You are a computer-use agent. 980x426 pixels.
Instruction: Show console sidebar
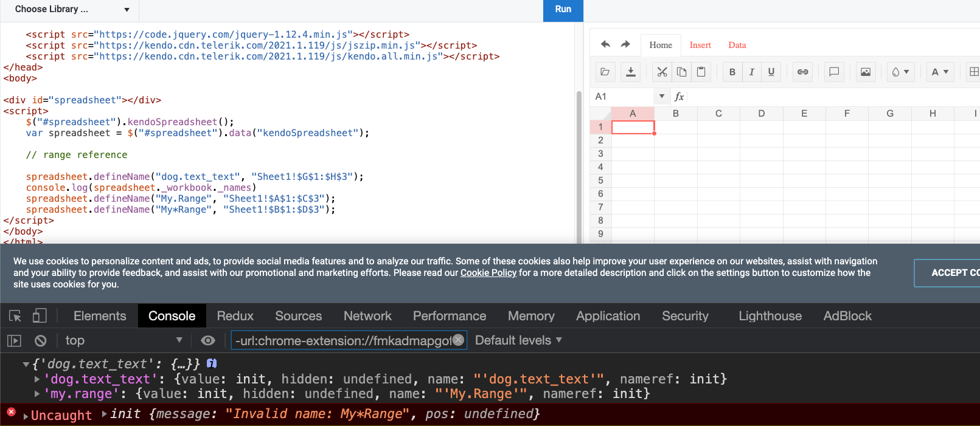(14, 341)
